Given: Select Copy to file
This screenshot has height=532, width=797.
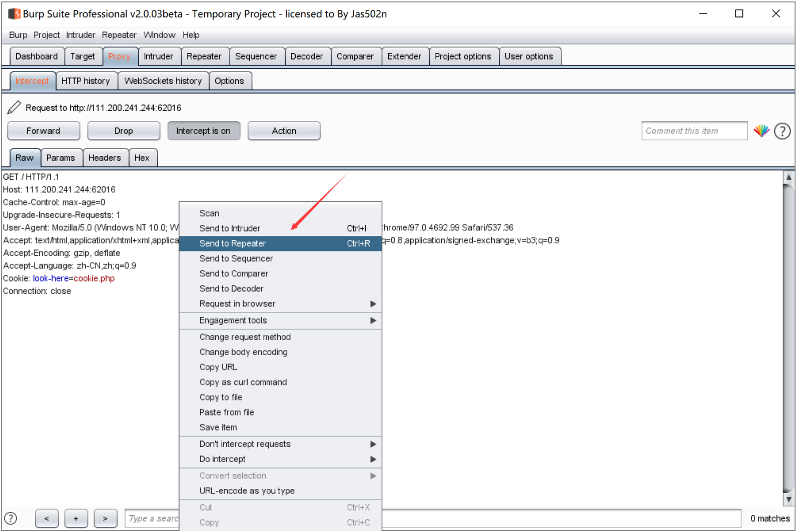Looking at the screenshot, I should [x=280, y=397].
